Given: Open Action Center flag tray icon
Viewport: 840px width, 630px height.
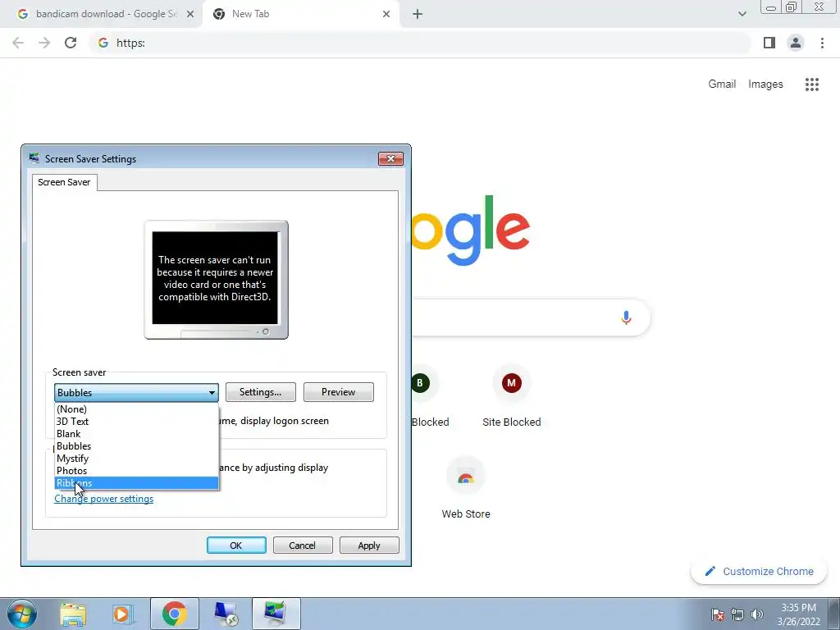Looking at the screenshot, I should pyautogui.click(x=718, y=614).
